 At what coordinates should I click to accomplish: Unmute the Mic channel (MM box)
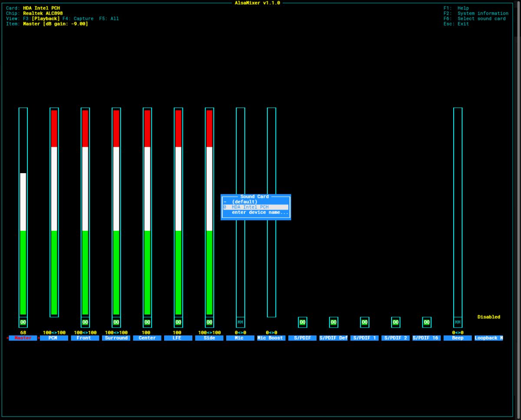240,322
